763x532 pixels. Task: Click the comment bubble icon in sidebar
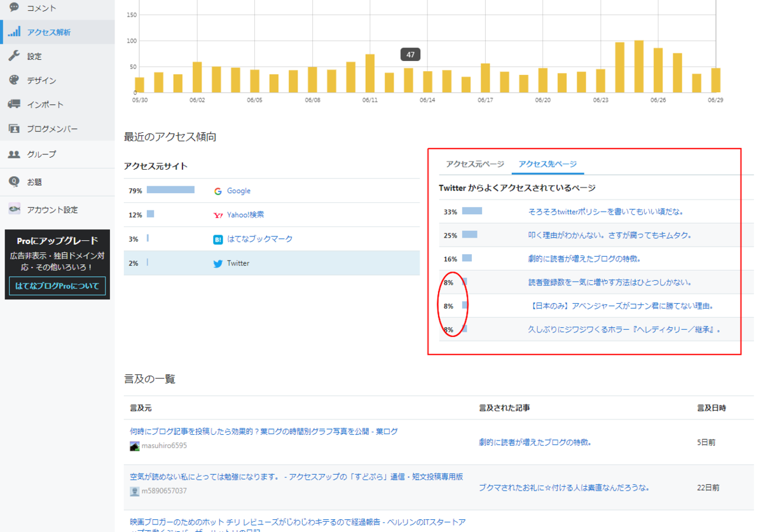(14, 7)
